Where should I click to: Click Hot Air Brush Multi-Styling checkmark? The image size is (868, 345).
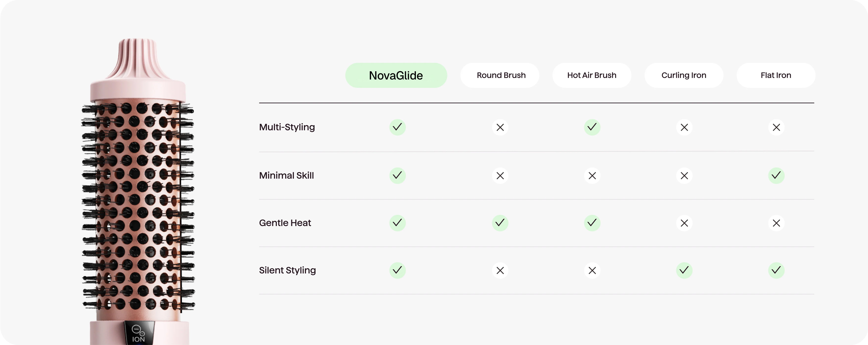click(592, 127)
